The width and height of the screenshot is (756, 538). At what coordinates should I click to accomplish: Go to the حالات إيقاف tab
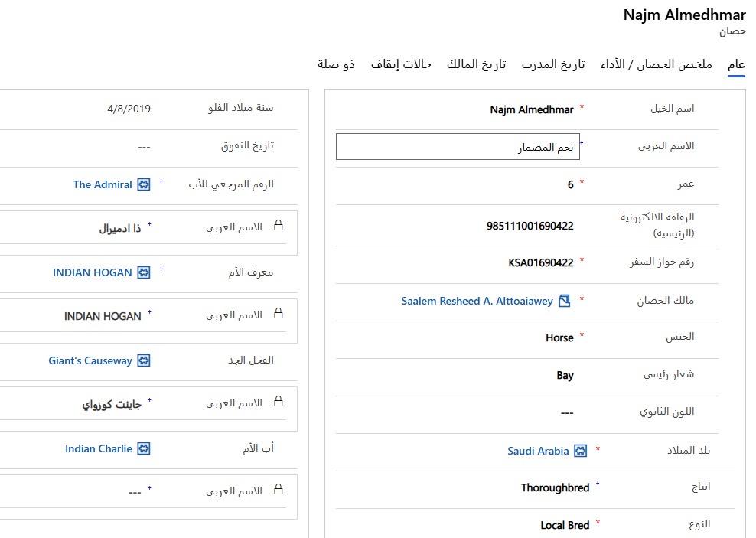pyautogui.click(x=401, y=64)
